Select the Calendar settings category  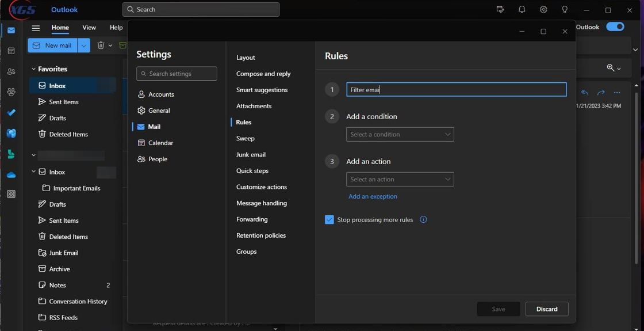pyautogui.click(x=160, y=143)
